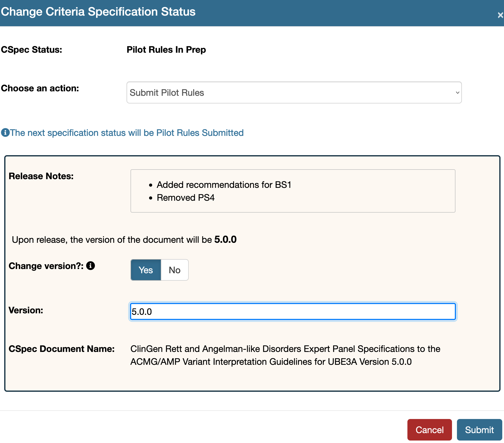Click the 'Choose an action:' label

point(40,88)
